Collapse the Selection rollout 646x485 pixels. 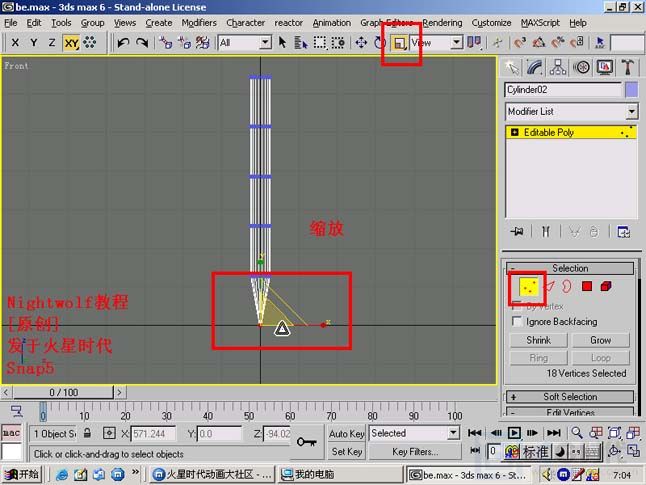pos(570,268)
